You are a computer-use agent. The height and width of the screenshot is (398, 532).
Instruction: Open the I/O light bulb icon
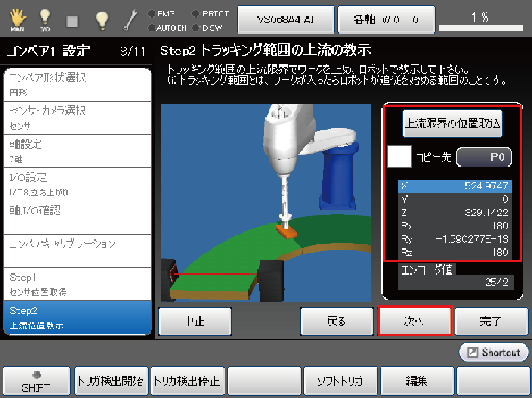point(45,20)
